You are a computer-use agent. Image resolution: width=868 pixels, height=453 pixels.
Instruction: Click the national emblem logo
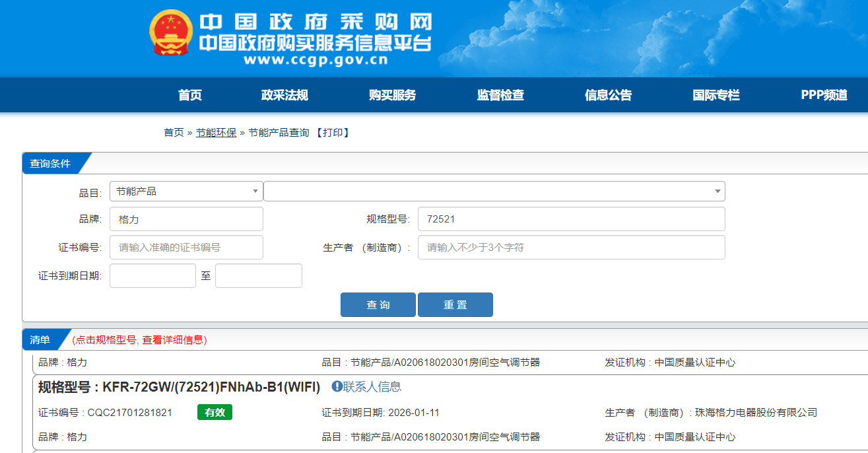point(171,33)
